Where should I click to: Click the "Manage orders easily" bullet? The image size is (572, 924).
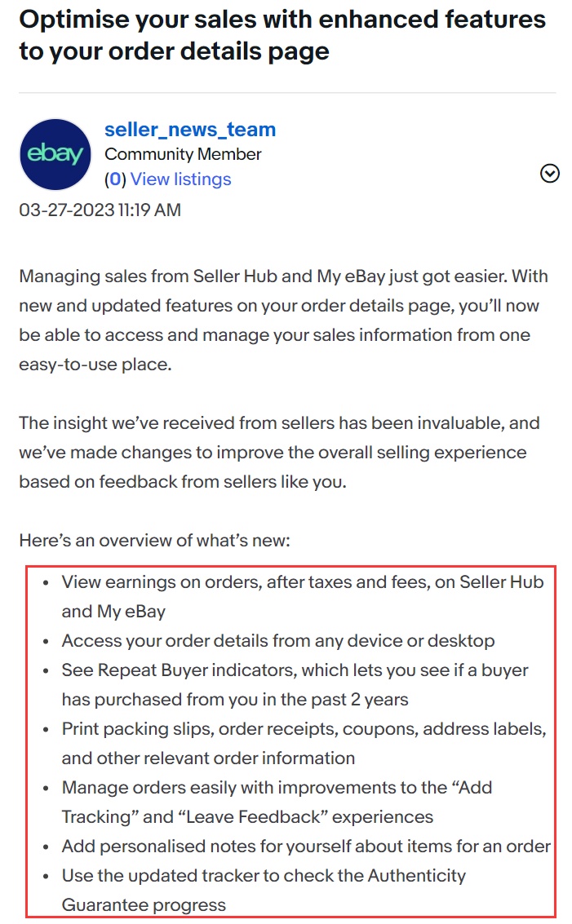coord(277,788)
